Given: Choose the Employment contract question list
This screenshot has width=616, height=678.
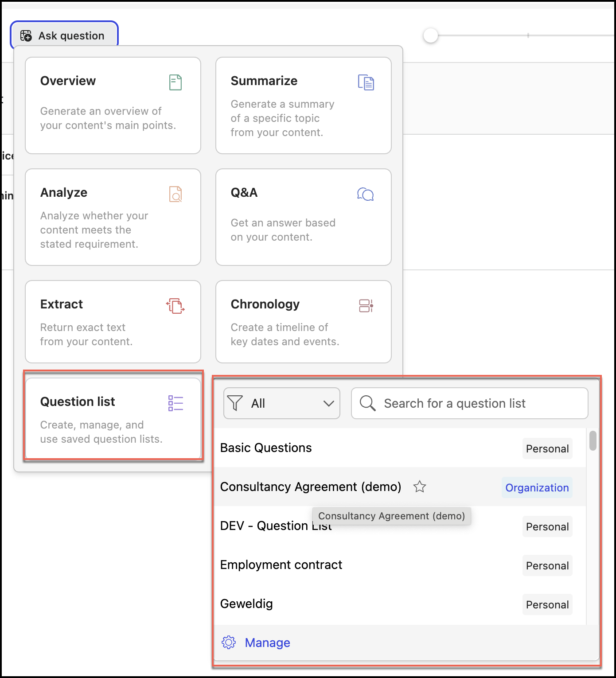Looking at the screenshot, I should 281,565.
